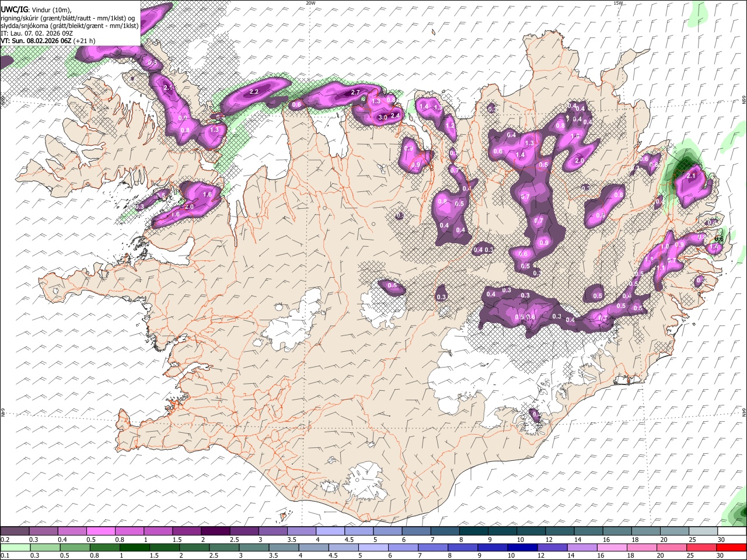747x560 pixels.
Task: Click the 'rigning/skúrir' legend description line
Action: click(x=67, y=17)
